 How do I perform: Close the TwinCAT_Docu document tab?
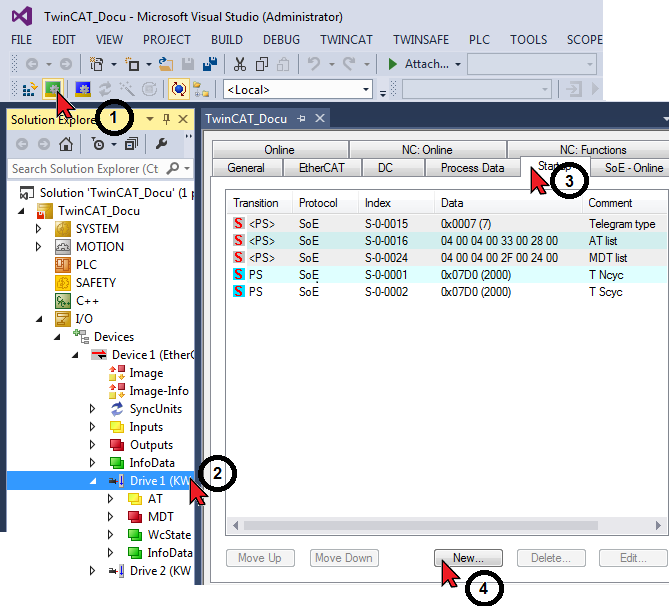320,118
